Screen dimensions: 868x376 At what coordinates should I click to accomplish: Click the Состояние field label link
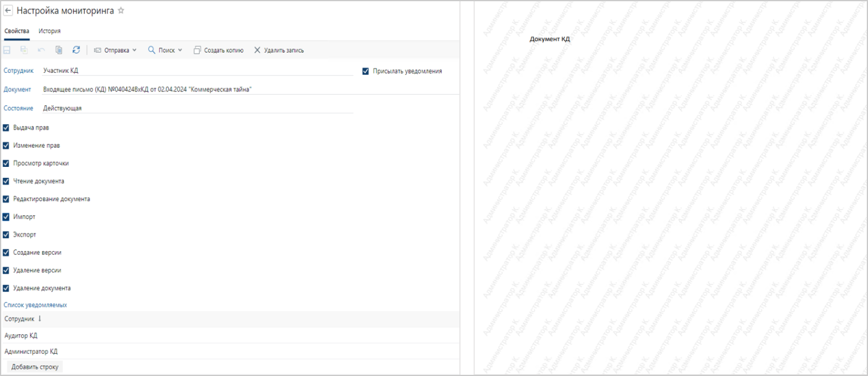pos(19,108)
